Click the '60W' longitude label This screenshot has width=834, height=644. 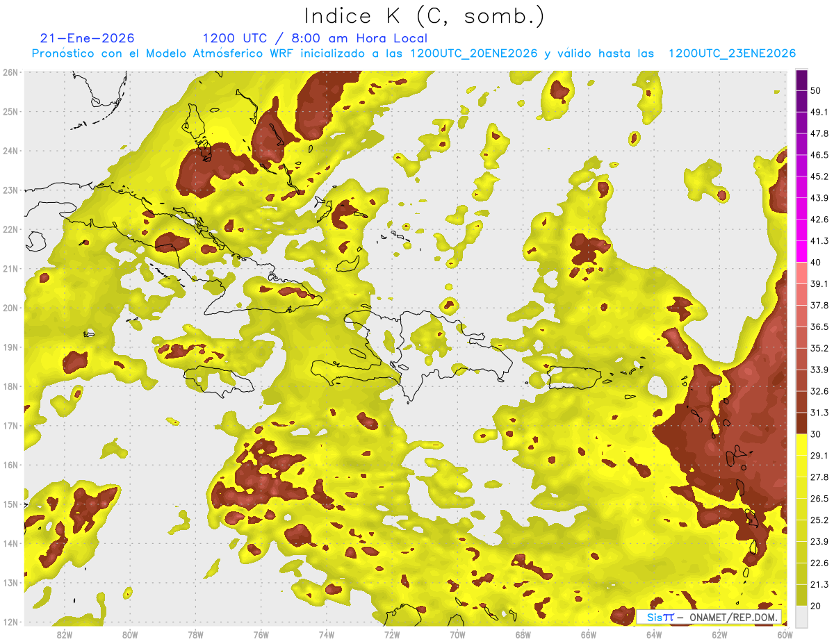pyautogui.click(x=785, y=635)
